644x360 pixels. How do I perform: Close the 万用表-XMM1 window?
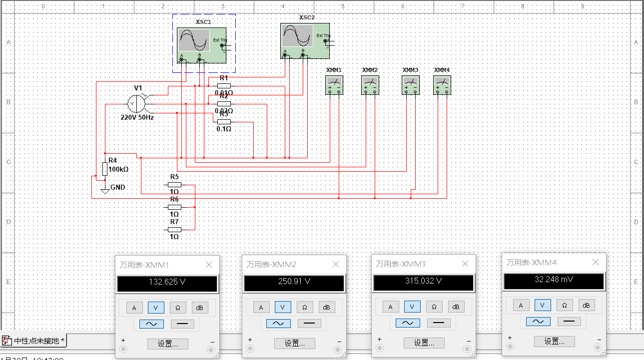(x=209, y=265)
